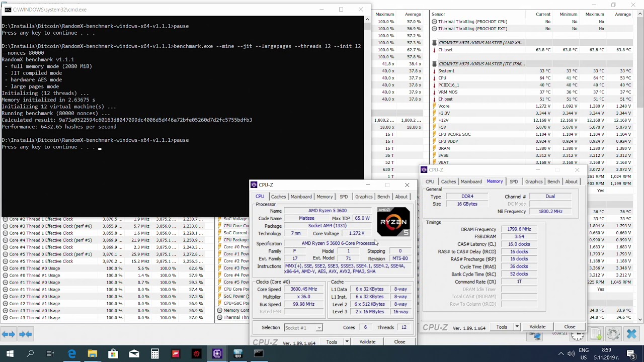The image size is (644, 362).
Task: Open Bench tab in front CPU-Z
Action: [x=383, y=197]
